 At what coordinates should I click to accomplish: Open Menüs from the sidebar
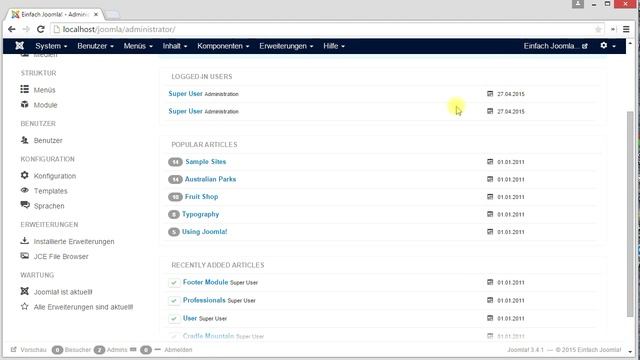click(44, 90)
